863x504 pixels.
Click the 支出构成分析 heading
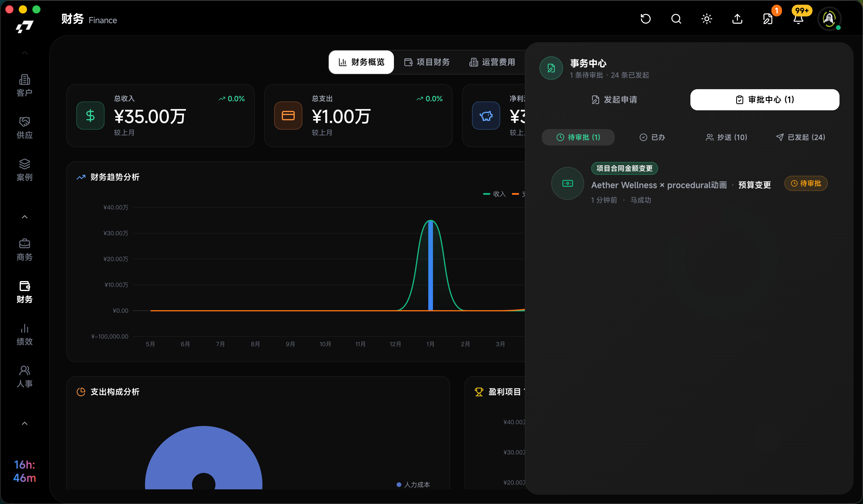coord(115,392)
